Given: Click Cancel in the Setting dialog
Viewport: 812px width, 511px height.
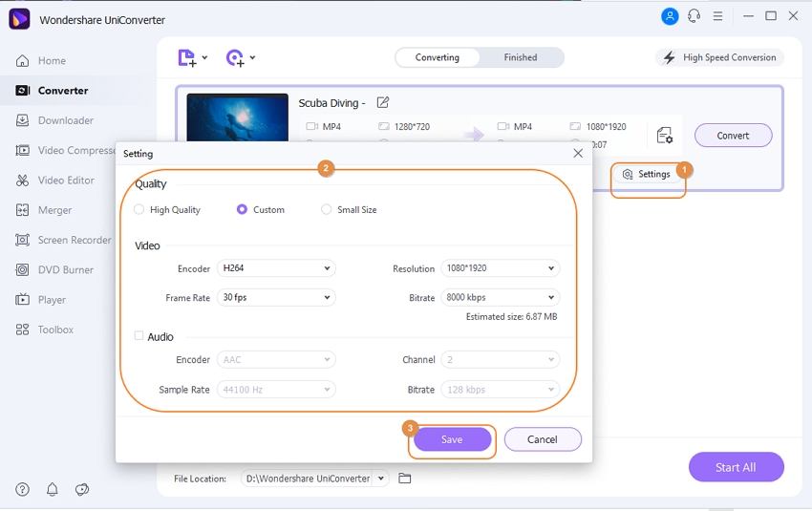Looking at the screenshot, I should click(x=543, y=439).
